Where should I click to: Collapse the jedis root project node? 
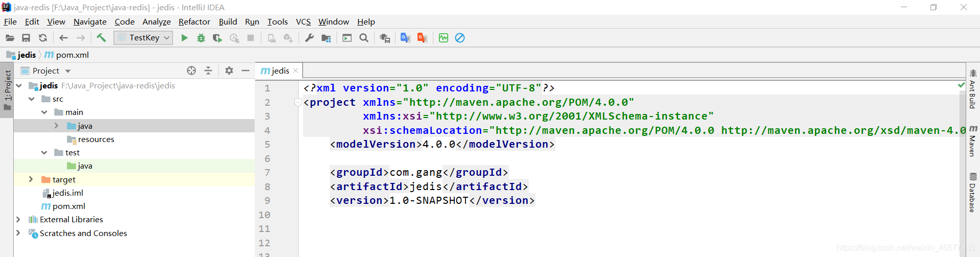(19, 85)
